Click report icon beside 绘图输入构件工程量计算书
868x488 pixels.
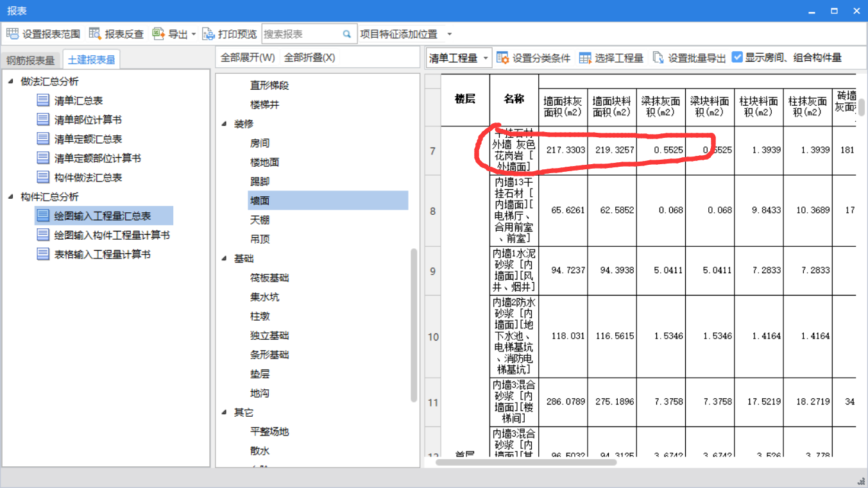click(43, 235)
